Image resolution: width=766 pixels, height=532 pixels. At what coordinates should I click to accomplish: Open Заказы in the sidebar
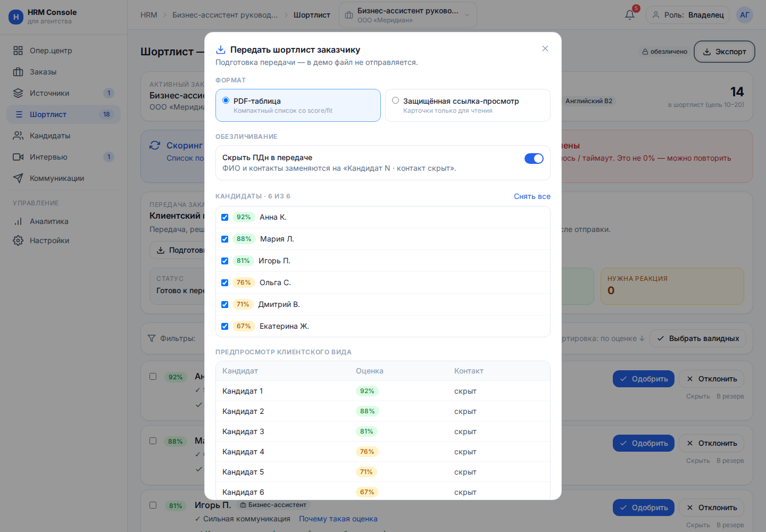coord(64,72)
